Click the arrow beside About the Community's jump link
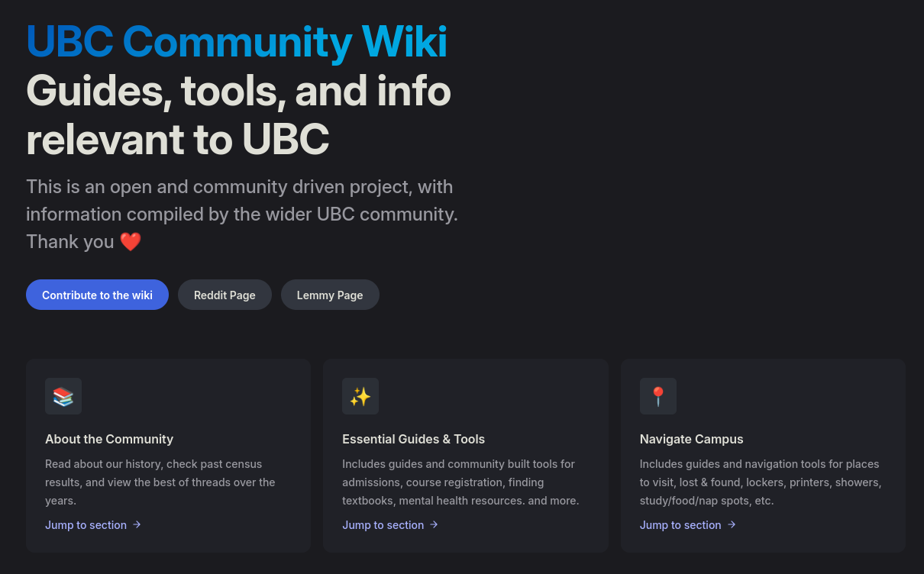Viewport: 924px width, 574px height. click(x=137, y=524)
